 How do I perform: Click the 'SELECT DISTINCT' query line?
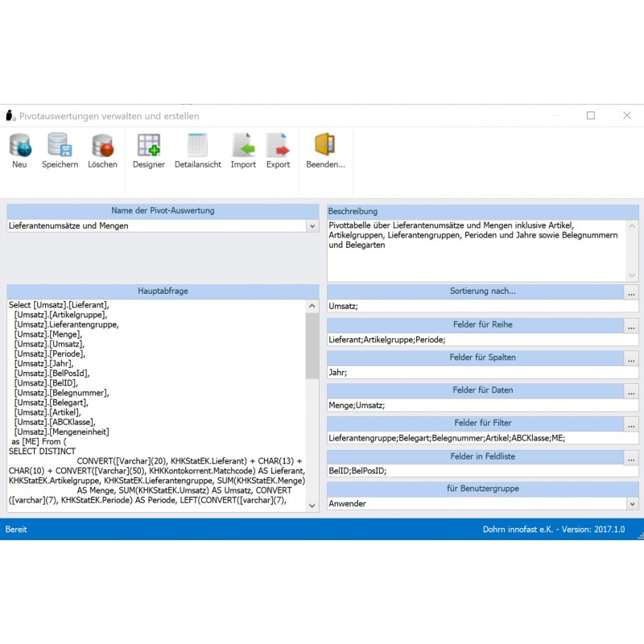pyautogui.click(x=42, y=452)
